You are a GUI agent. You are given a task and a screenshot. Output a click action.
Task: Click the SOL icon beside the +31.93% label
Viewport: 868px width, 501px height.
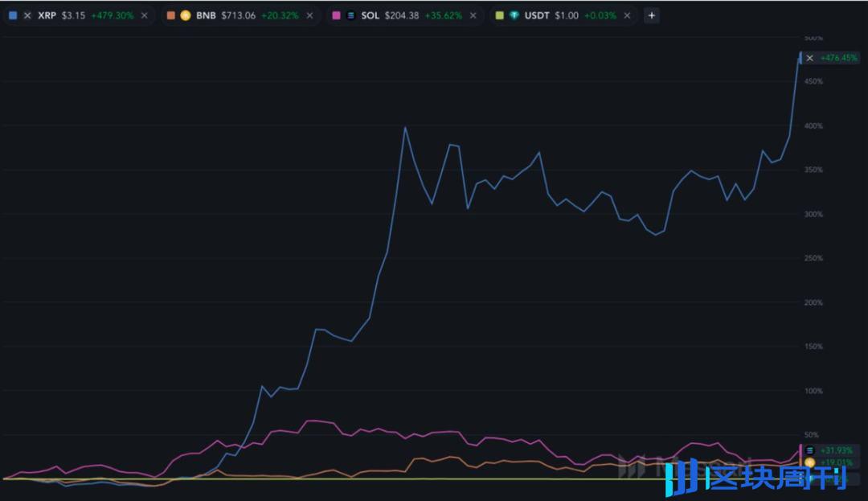point(809,450)
